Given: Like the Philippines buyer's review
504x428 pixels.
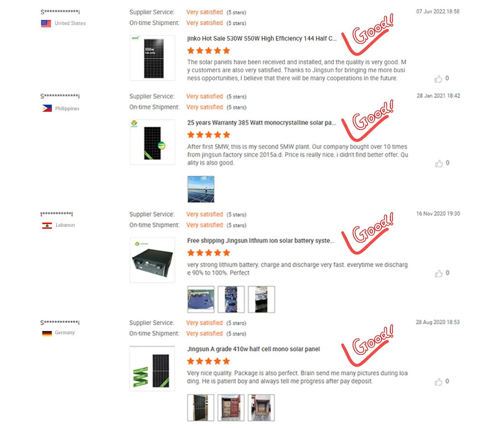Looking at the screenshot, I should 438,164.
